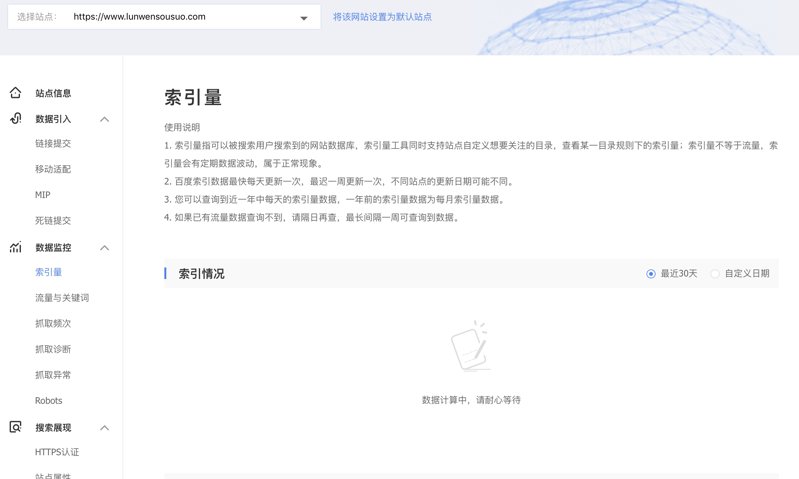The height and width of the screenshot is (479, 799).
Task: Click the 索引量 page heading
Action: [193, 97]
